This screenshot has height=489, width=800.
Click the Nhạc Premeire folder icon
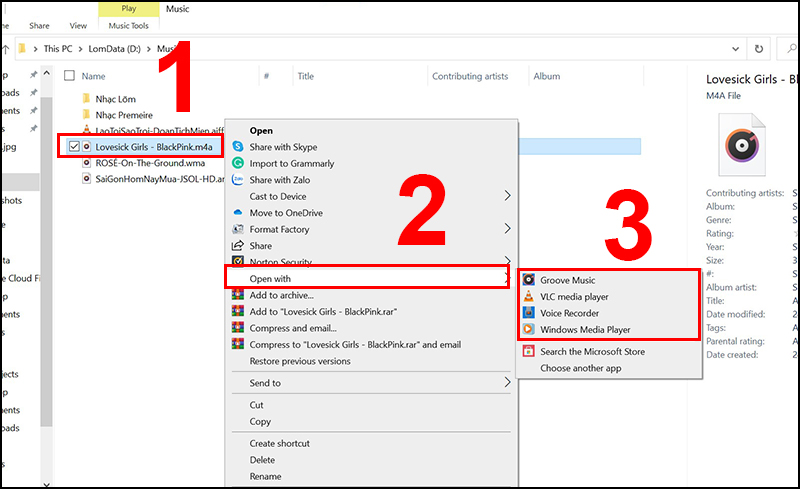(x=86, y=114)
